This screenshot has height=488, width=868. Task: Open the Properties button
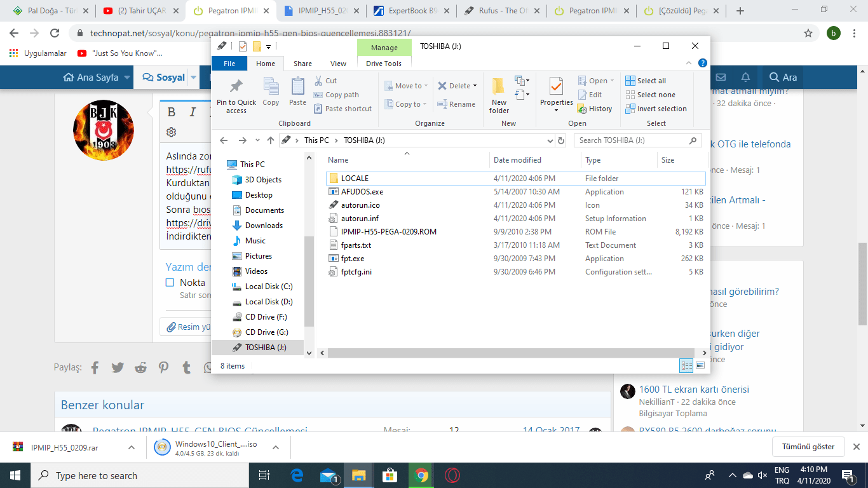pyautogui.click(x=556, y=96)
